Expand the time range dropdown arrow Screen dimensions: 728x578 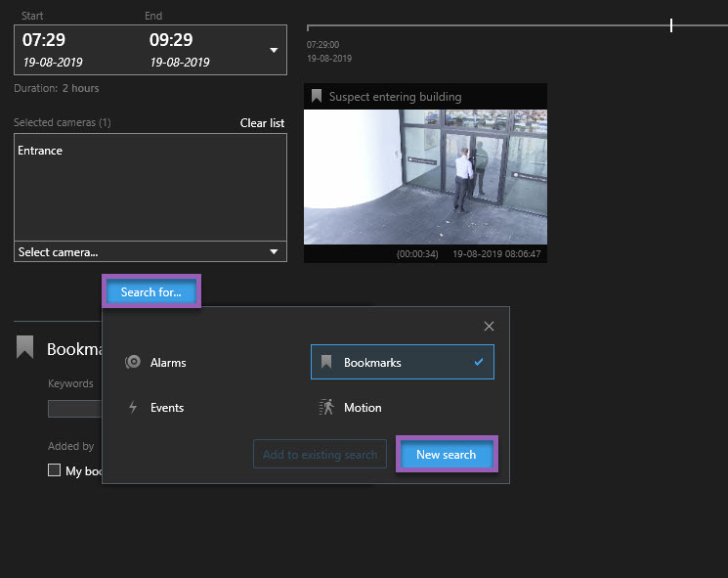(274, 50)
